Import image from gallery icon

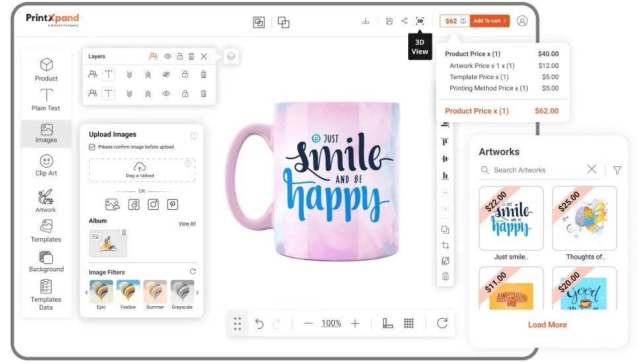(112, 204)
